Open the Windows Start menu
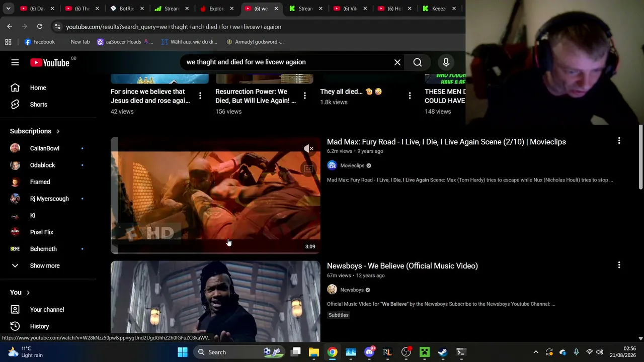Image resolution: width=644 pixels, height=362 pixels. (x=183, y=352)
